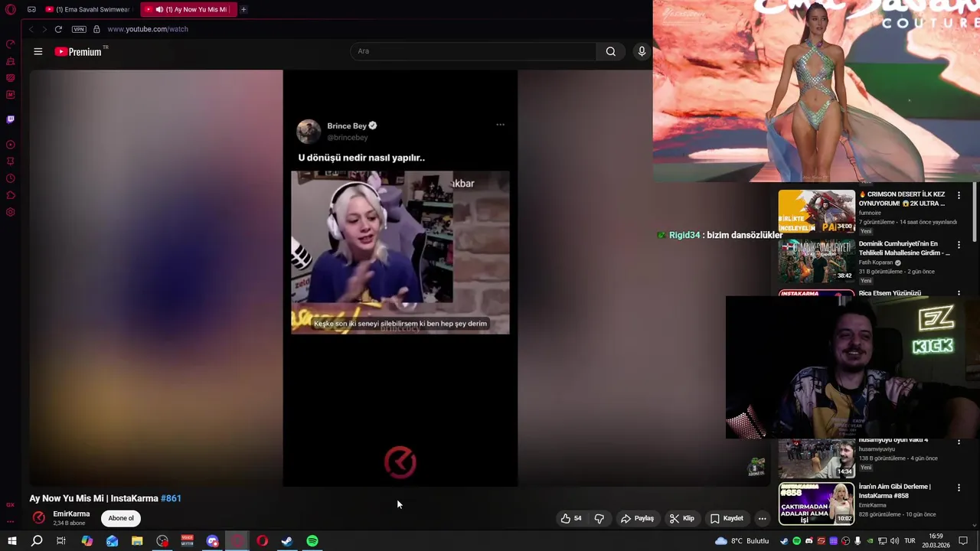This screenshot has width=980, height=551.
Task: Open options for CRIMSON DESERT video
Action: [959, 196]
